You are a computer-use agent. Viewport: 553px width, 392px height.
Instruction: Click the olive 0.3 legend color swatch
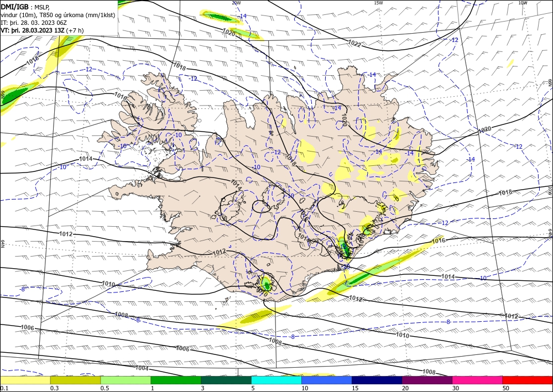[75, 380]
